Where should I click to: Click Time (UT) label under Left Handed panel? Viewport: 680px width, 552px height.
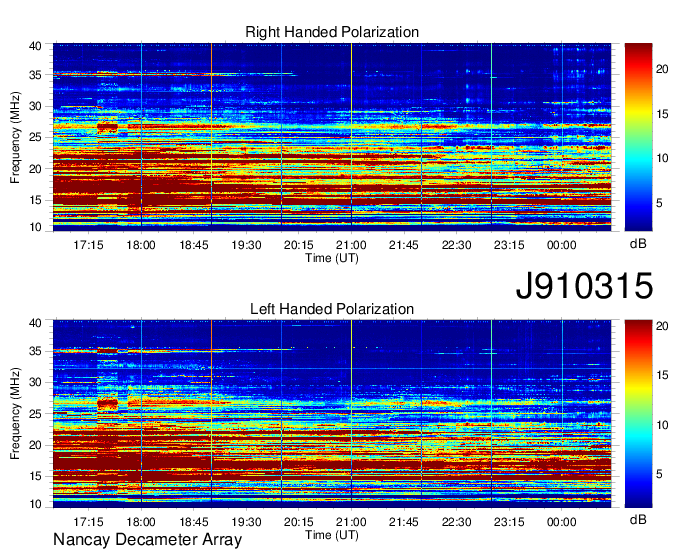click(332, 535)
